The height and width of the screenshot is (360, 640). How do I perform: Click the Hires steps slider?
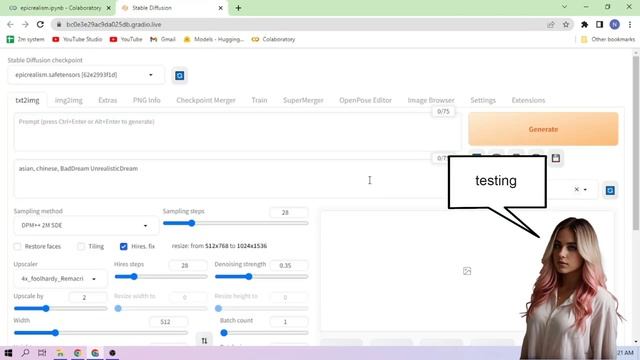point(161,277)
